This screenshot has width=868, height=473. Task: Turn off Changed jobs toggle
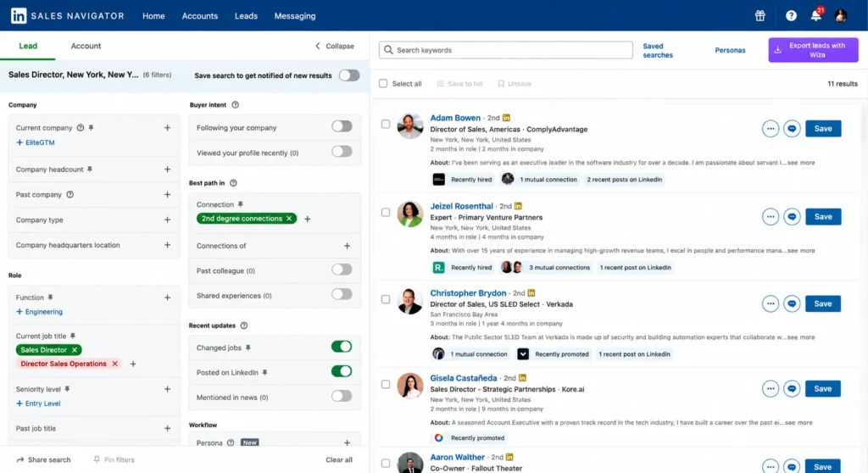tap(342, 347)
